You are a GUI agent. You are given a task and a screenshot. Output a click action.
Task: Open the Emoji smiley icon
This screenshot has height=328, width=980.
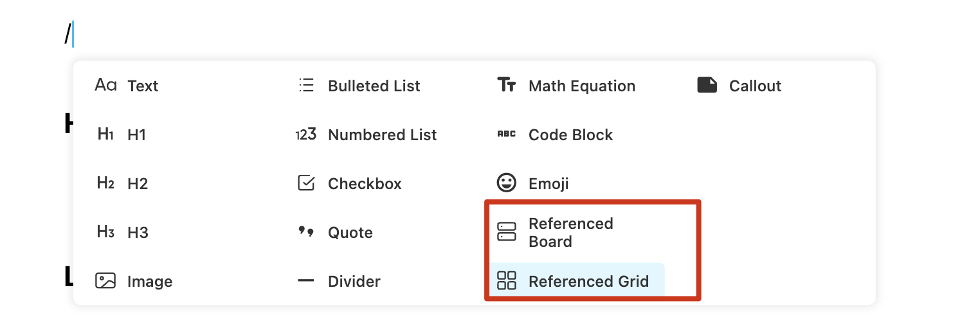tap(507, 183)
